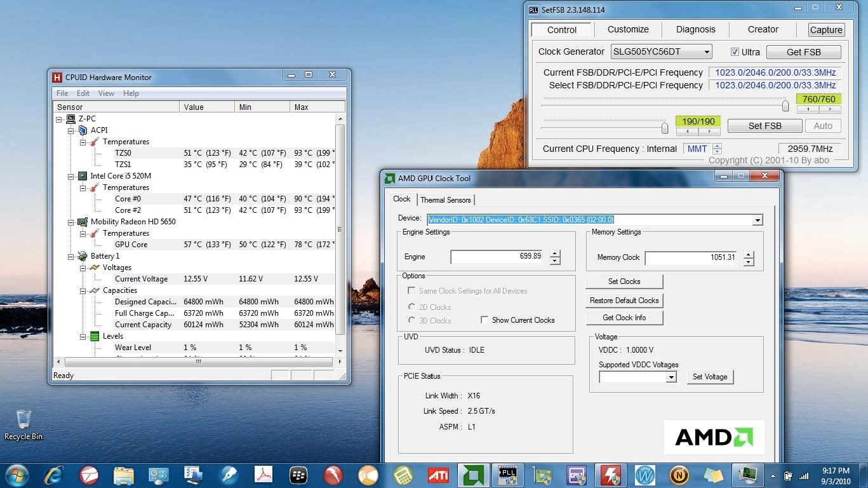This screenshot has height=488, width=868.
Task: Click the Set Clocks button
Action: pos(624,281)
